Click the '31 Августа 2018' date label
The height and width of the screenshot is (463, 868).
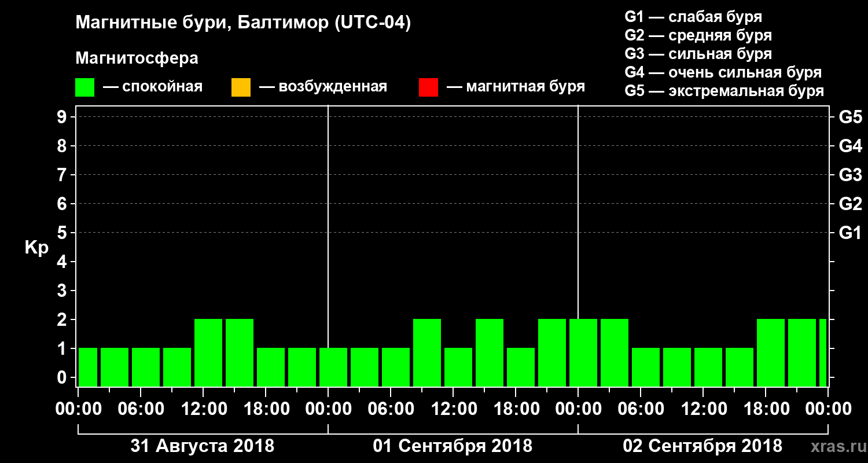(x=203, y=446)
